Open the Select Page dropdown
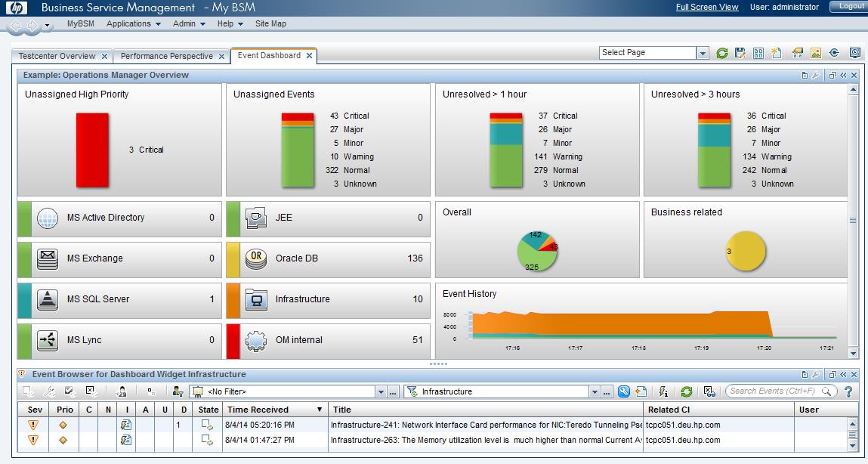This screenshot has height=464, width=868. (x=703, y=53)
